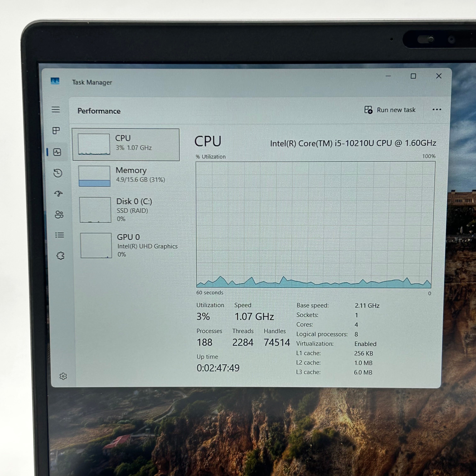476x476 pixels.
Task: Click the Handles count 74514
Action: tap(277, 343)
